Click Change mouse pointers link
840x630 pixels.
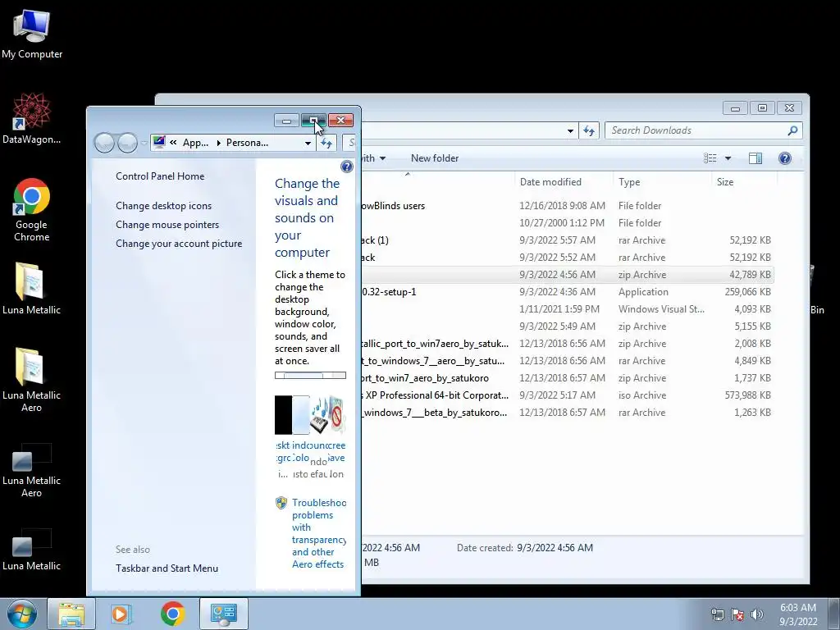167,225
